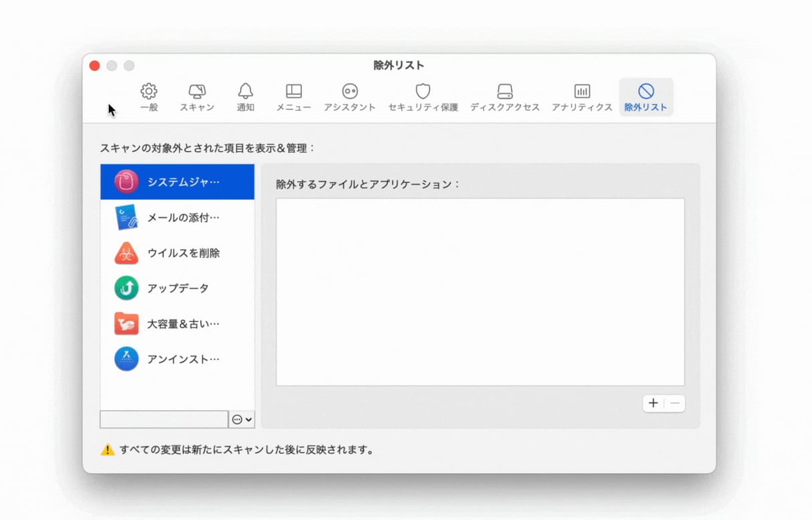Open the 一般 (General) settings tab
Screen dimensions: 812x520
tap(149, 97)
